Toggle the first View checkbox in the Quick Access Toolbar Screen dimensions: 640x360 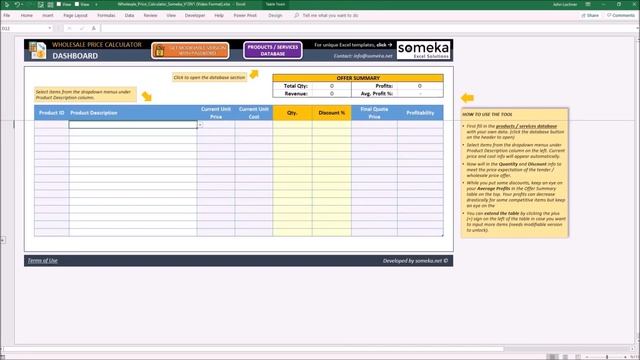click(59, 4)
